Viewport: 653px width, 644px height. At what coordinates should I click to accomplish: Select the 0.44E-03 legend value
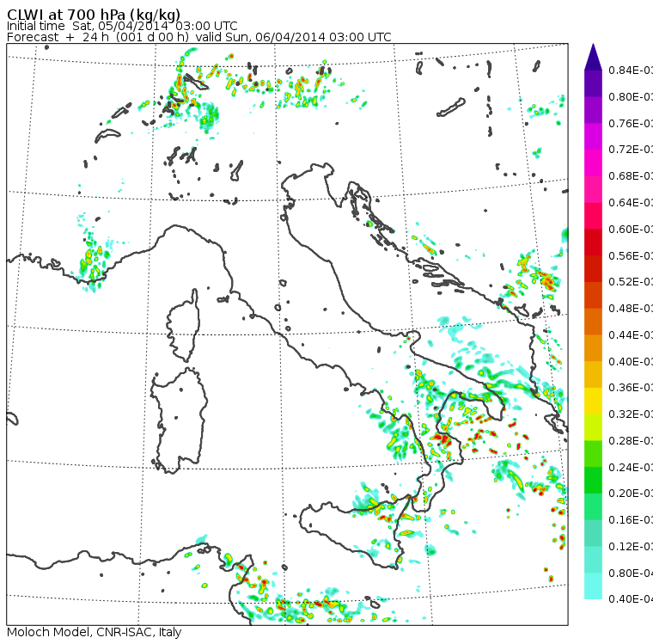coord(631,335)
